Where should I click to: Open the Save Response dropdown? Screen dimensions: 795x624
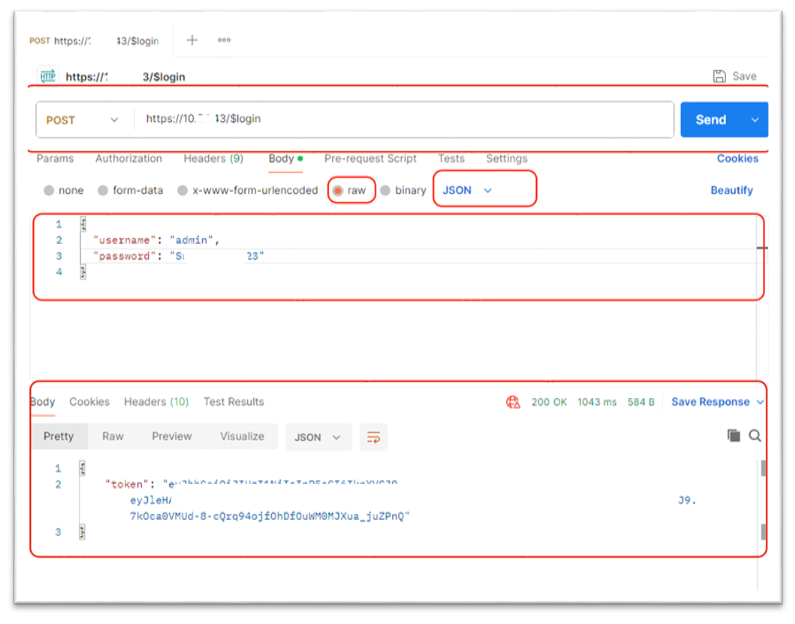[716, 402]
